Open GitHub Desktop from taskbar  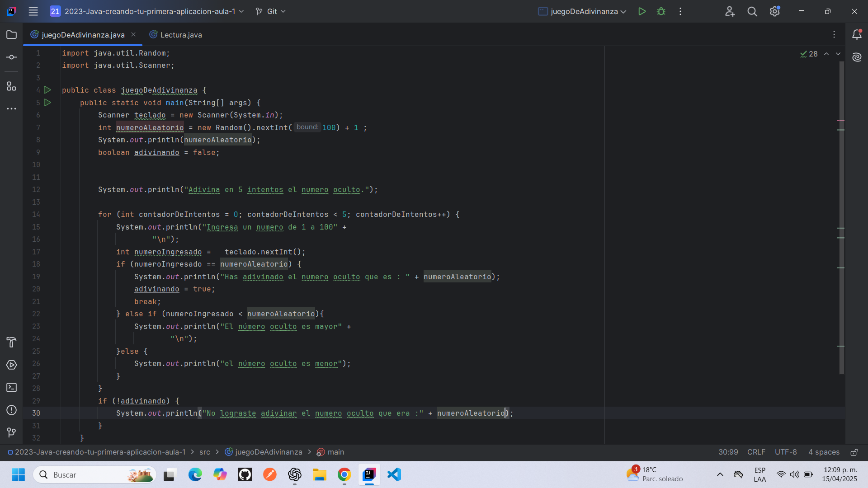[x=245, y=474]
